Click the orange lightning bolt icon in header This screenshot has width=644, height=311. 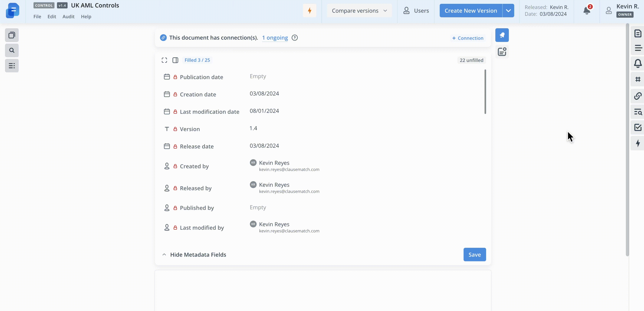pyautogui.click(x=310, y=11)
